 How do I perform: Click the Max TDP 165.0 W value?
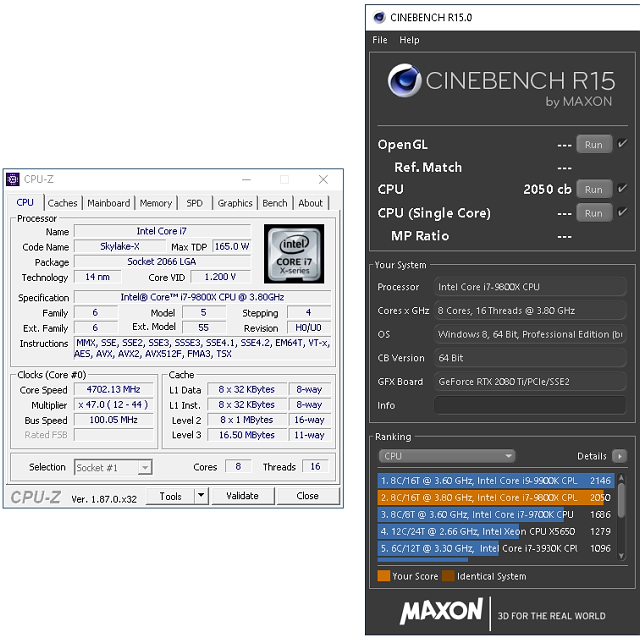click(231, 247)
